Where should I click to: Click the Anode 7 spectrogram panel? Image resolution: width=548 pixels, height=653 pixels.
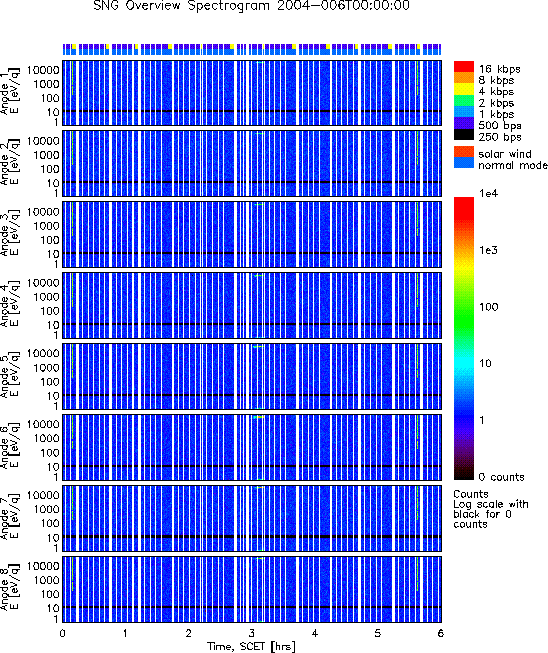(252, 518)
